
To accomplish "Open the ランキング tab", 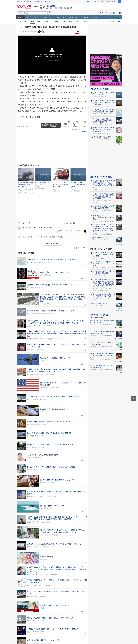I will coord(86,17).
